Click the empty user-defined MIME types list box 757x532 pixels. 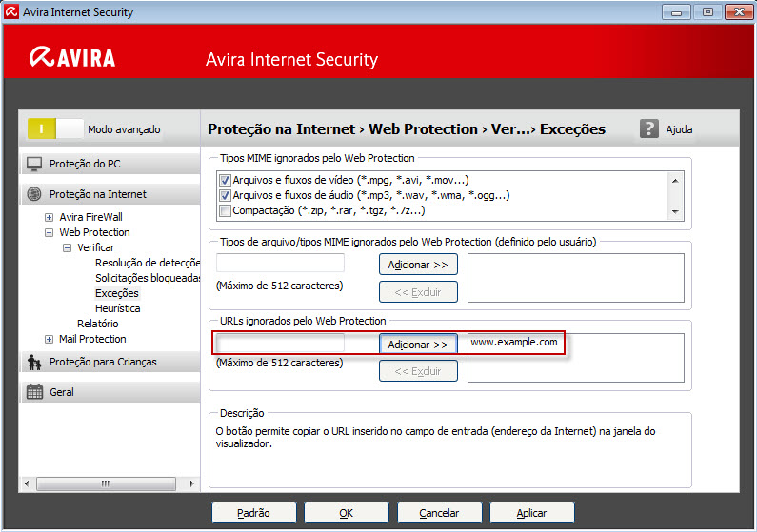pyautogui.click(x=575, y=278)
